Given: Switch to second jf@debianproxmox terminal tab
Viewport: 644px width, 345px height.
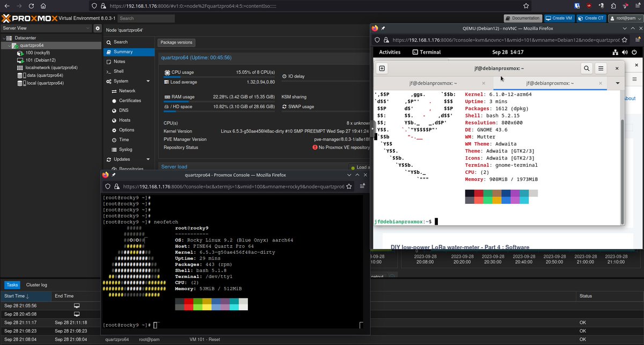Looking at the screenshot, I should [550, 83].
